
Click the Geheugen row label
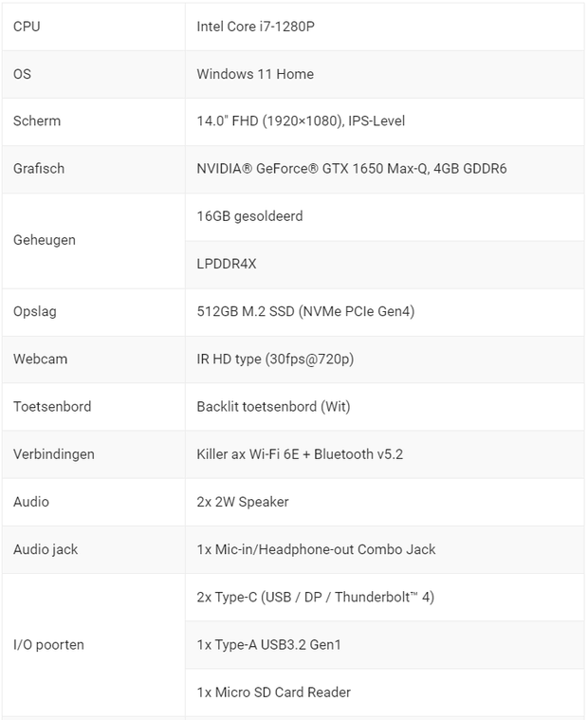click(x=45, y=240)
